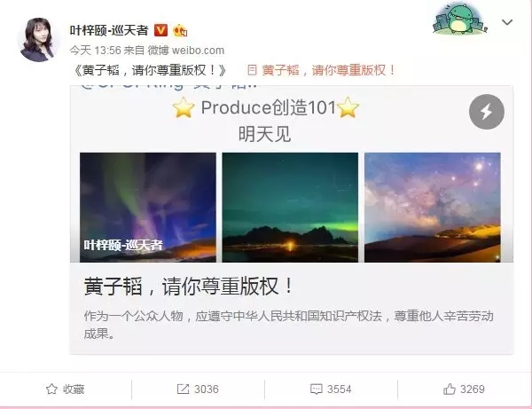Click the verified orange V badge
Image resolution: width=532 pixels, height=409 pixels.
pos(160,30)
